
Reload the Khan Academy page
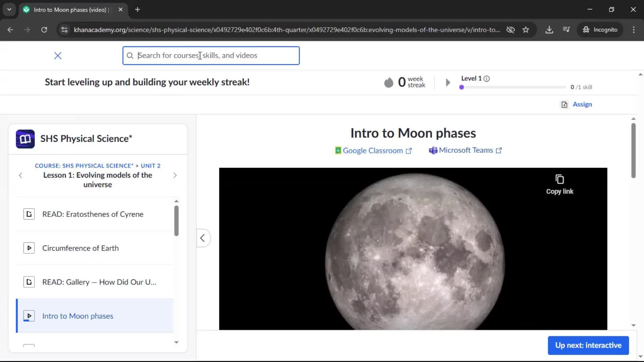click(x=44, y=29)
